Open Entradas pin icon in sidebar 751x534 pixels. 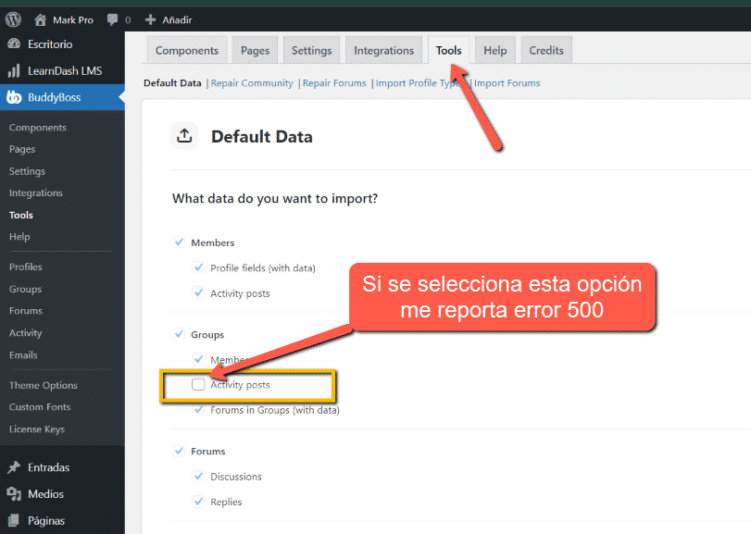pyautogui.click(x=14, y=467)
